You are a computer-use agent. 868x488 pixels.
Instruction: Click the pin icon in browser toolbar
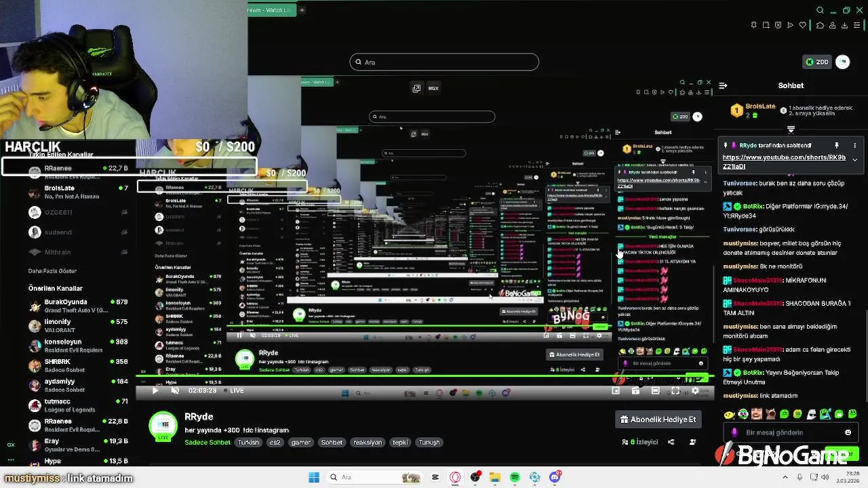coord(754,25)
